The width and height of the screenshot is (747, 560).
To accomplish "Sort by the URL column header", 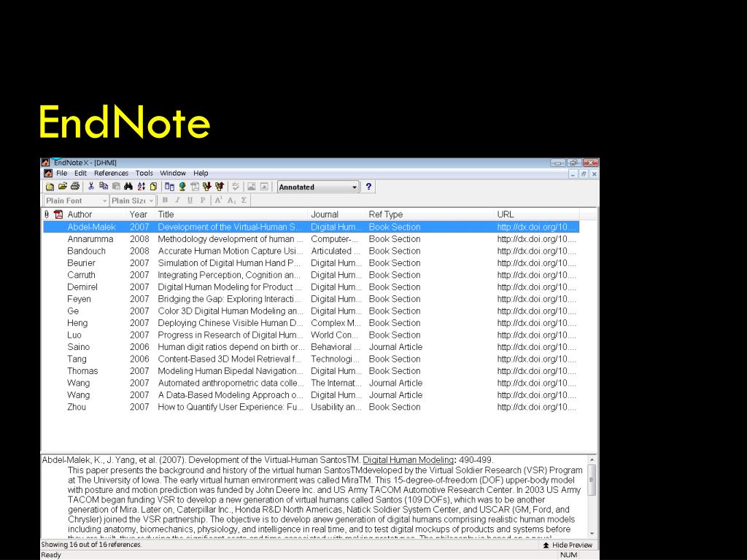I will 537,214.
